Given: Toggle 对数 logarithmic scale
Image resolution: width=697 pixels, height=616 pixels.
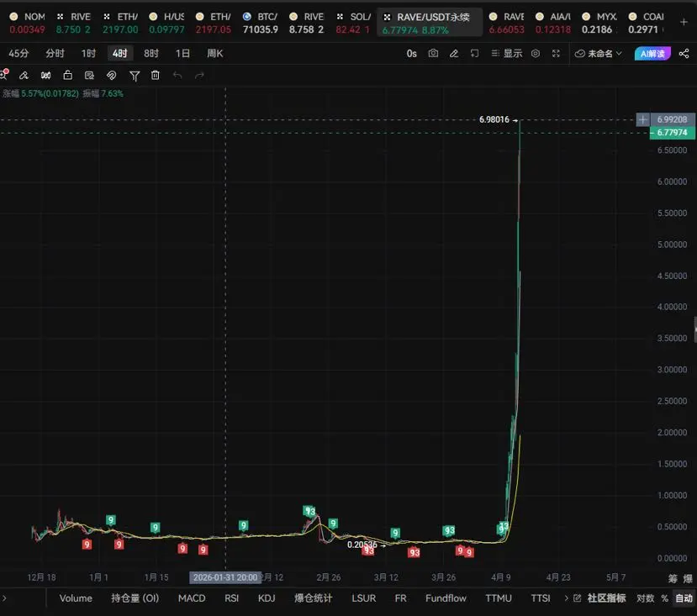Looking at the screenshot, I should (x=645, y=598).
